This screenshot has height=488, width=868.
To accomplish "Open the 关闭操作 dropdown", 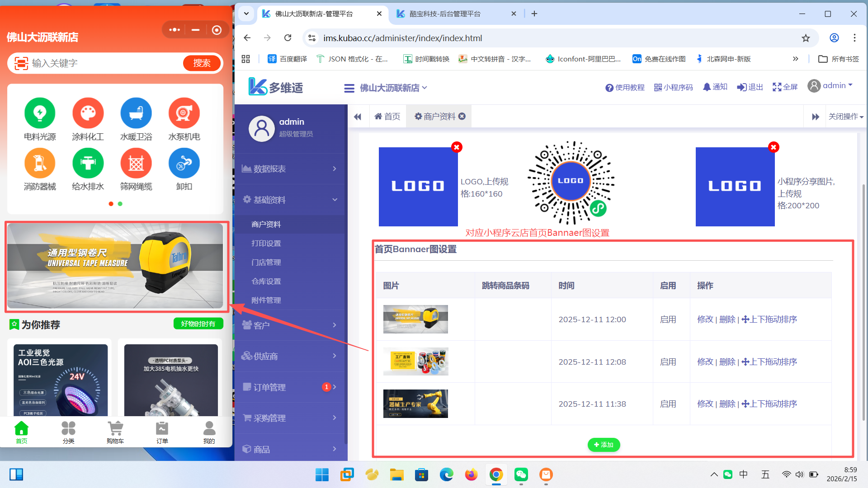I will [845, 117].
